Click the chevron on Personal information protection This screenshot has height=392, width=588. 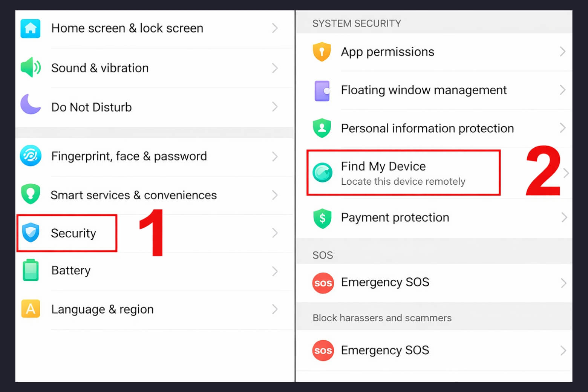tap(562, 128)
